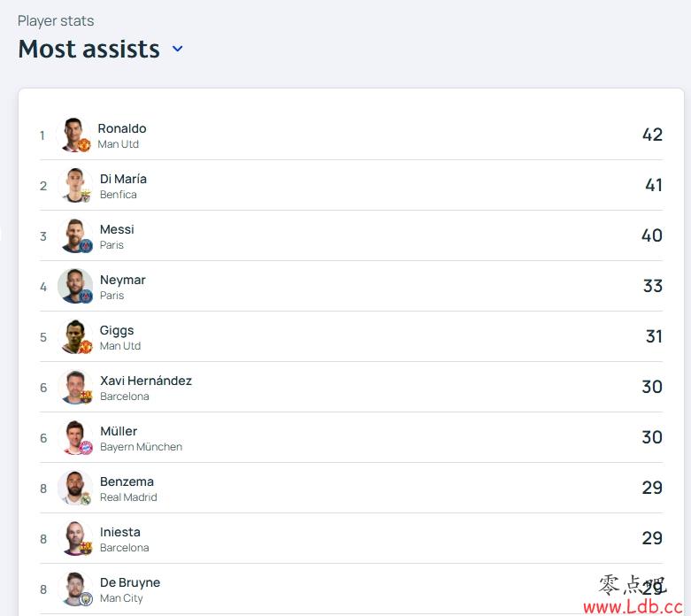Click the Man Utd crest on Giggs' photo
This screenshot has width=691, height=616.
click(86, 347)
